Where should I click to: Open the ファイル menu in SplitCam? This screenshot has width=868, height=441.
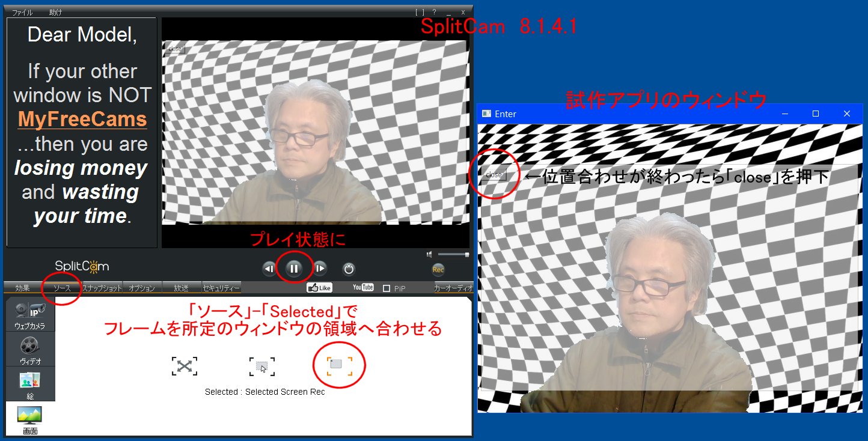pos(23,12)
